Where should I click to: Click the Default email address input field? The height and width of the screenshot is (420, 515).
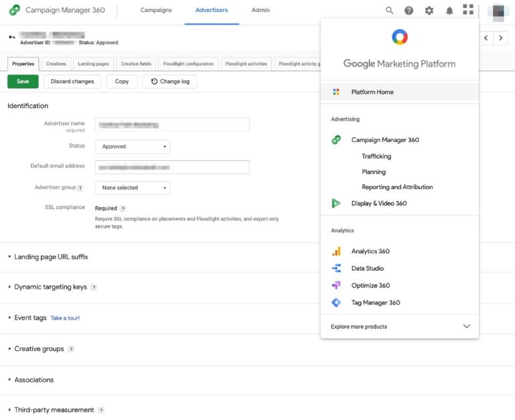coord(172,167)
